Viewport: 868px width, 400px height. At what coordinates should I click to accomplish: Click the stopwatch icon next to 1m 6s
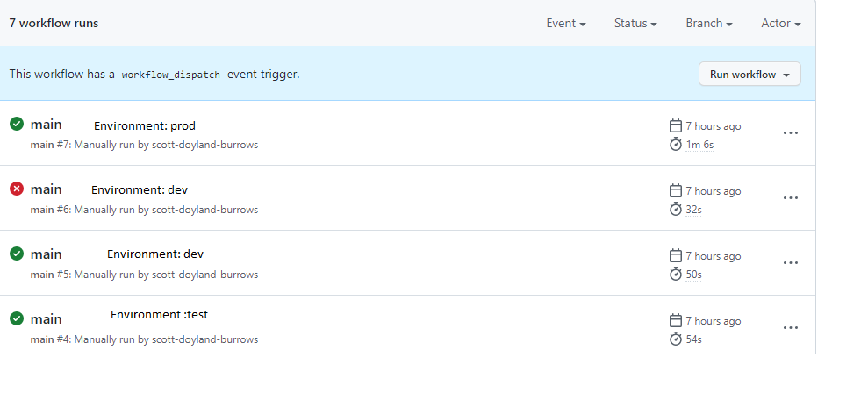[676, 145]
